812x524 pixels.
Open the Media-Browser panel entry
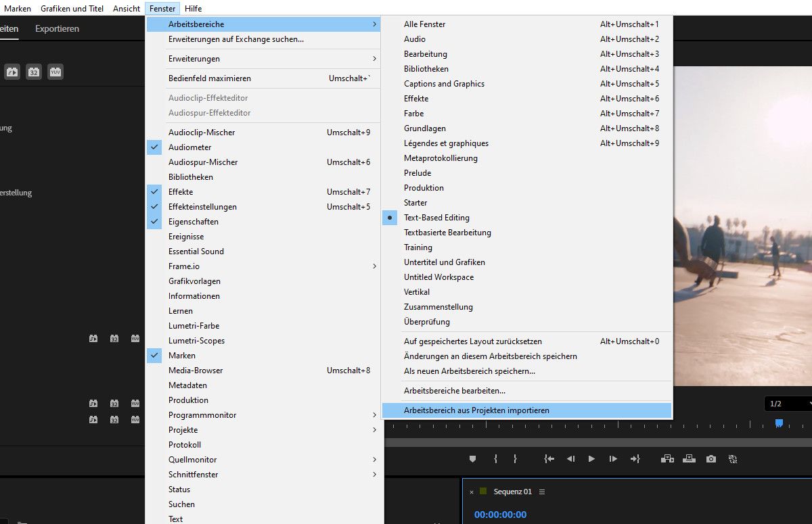[x=265, y=371]
